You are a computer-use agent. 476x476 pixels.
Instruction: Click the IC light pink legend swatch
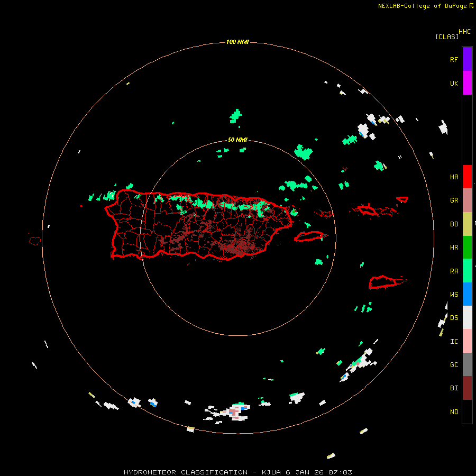point(467,341)
